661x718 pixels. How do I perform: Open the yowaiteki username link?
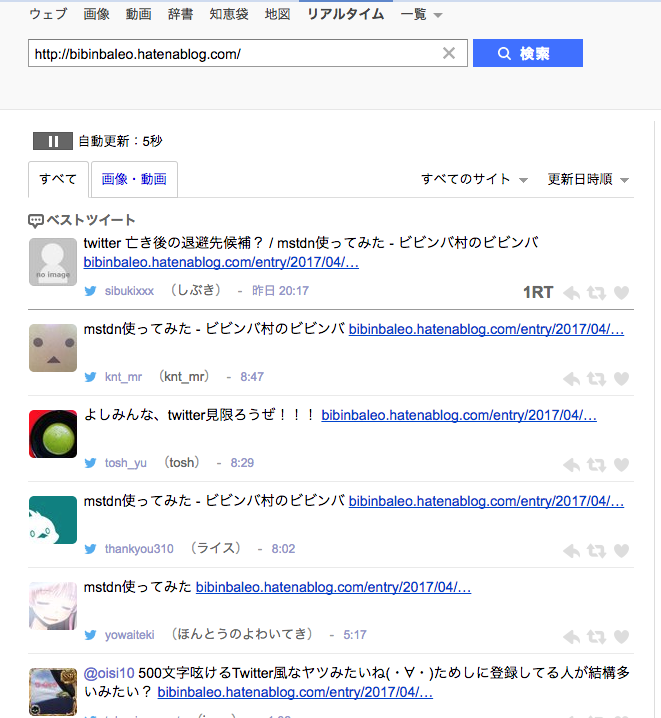pyautogui.click(x=130, y=635)
